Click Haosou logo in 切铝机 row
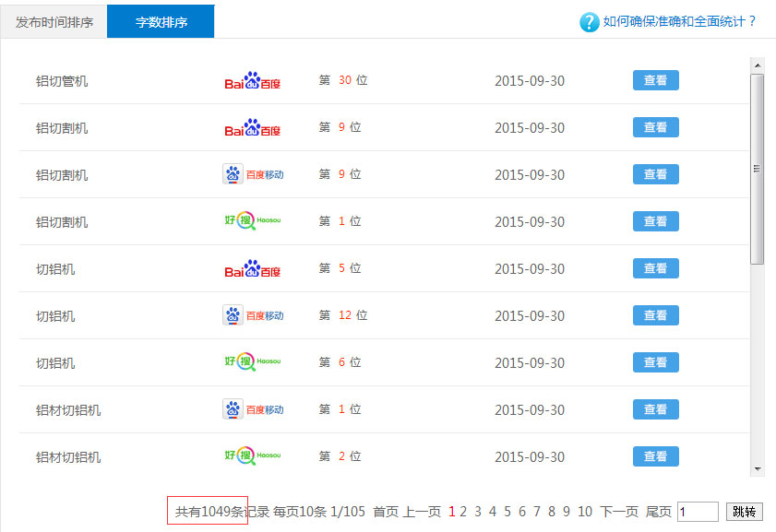This screenshot has width=776, height=532. pyautogui.click(x=253, y=362)
